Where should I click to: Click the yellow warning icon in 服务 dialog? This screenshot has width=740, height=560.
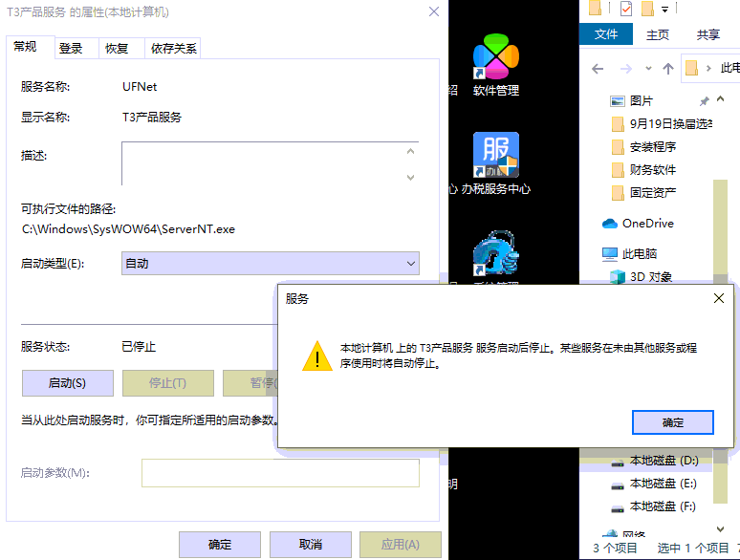[x=317, y=355]
